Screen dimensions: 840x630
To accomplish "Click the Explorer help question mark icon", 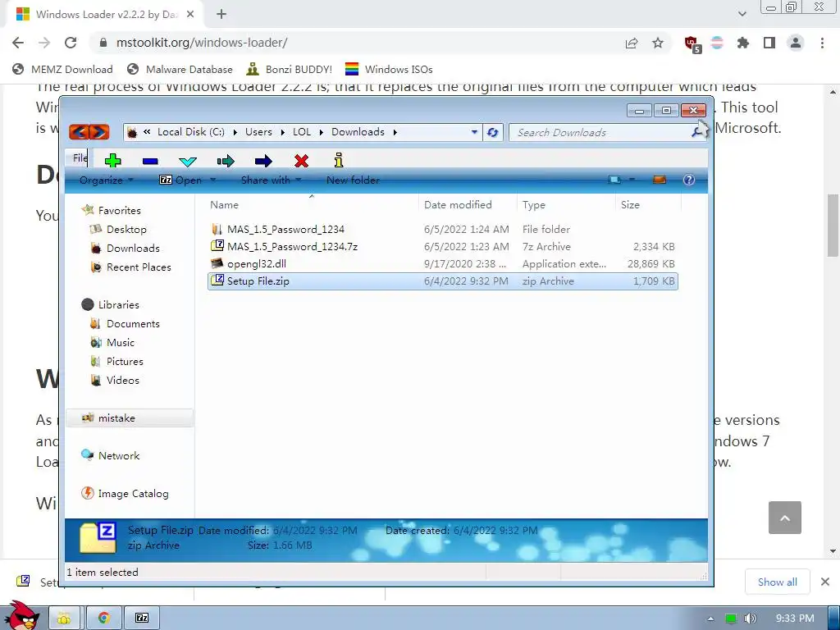I will 689,180.
